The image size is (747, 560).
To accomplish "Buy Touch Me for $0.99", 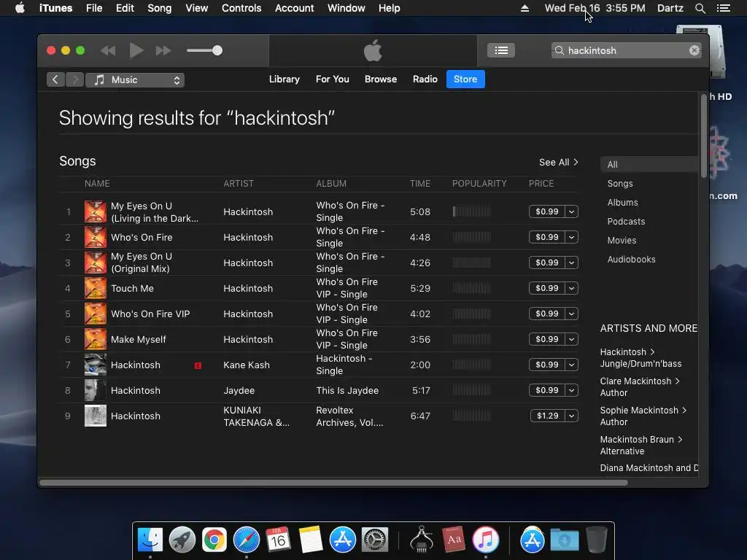I will tap(547, 288).
